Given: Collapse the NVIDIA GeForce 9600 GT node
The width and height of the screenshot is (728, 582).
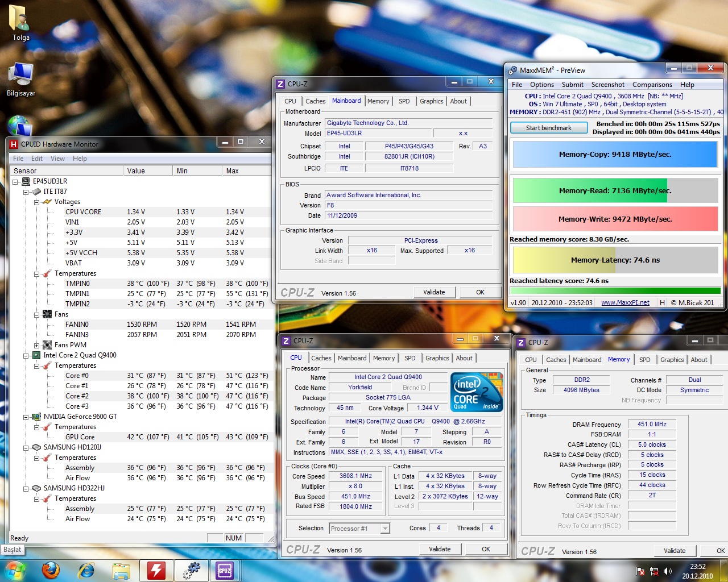Looking at the screenshot, I should pos(26,417).
